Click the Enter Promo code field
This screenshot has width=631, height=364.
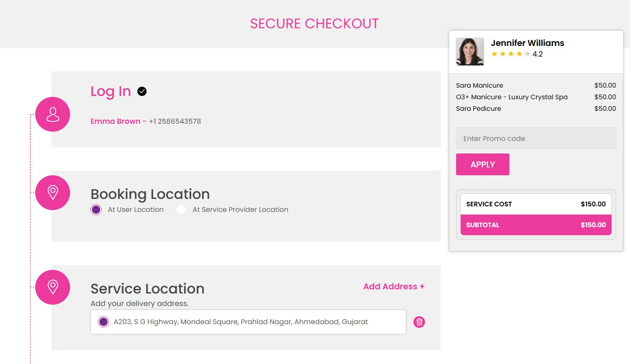tap(535, 138)
